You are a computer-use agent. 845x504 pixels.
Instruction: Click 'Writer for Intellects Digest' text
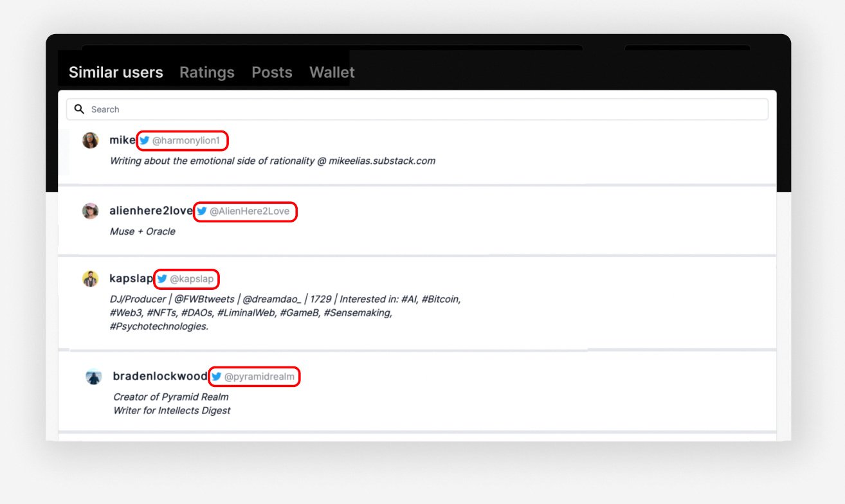172,410
